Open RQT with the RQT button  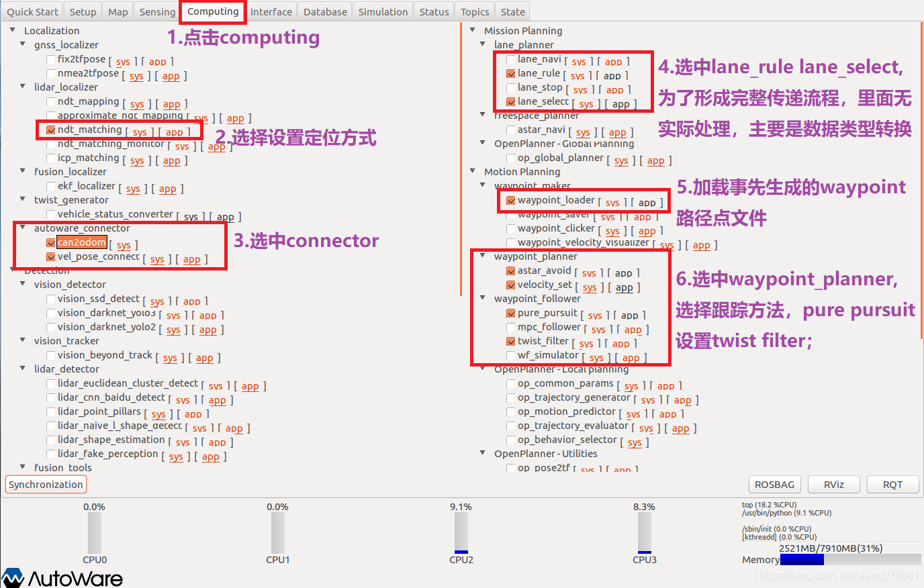(x=892, y=485)
